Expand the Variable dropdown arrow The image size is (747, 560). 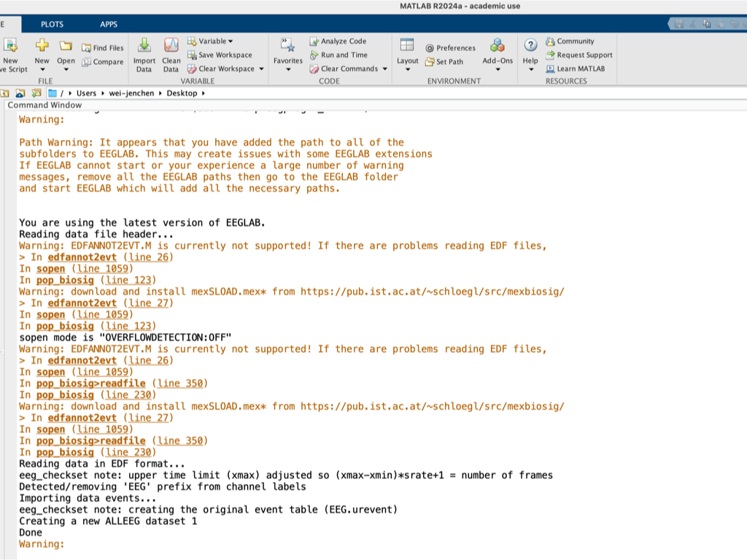231,42
